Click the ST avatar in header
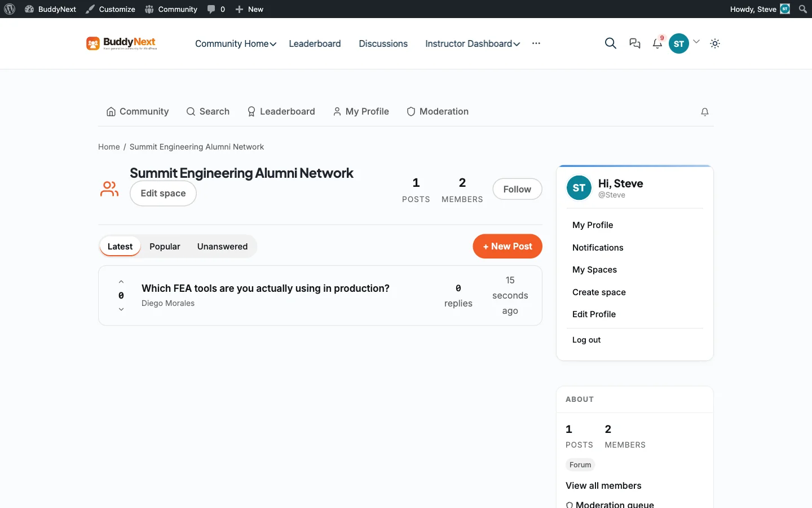Screen dimensions: 812x508 pos(679,43)
